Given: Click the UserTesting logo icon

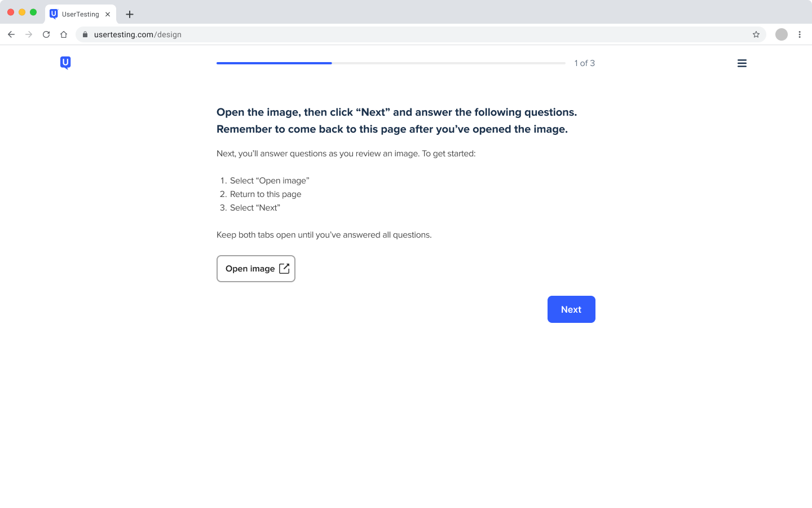Looking at the screenshot, I should (x=65, y=63).
